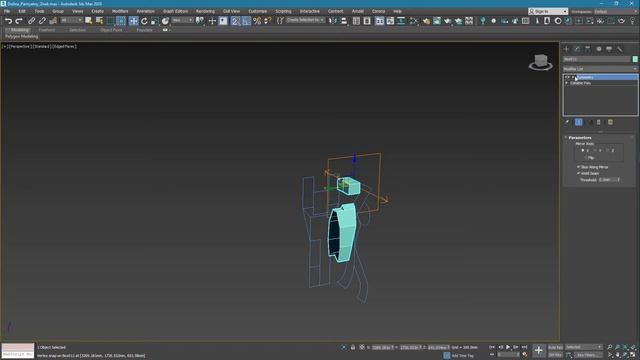Switch to the Hierarchy command panel tab

[x=588, y=49]
